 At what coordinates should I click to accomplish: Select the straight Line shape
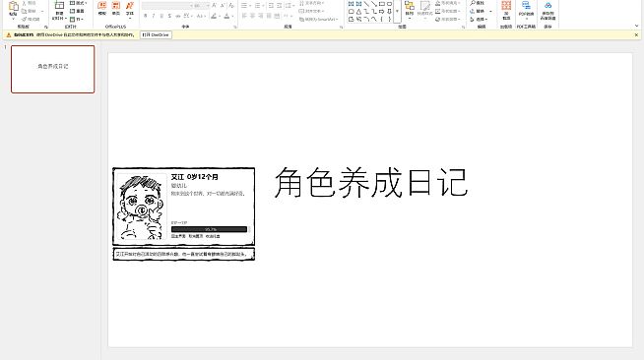point(366,4)
